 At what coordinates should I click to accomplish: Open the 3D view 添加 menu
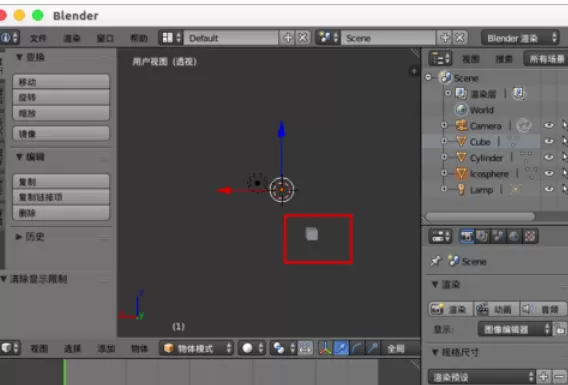[106, 348]
